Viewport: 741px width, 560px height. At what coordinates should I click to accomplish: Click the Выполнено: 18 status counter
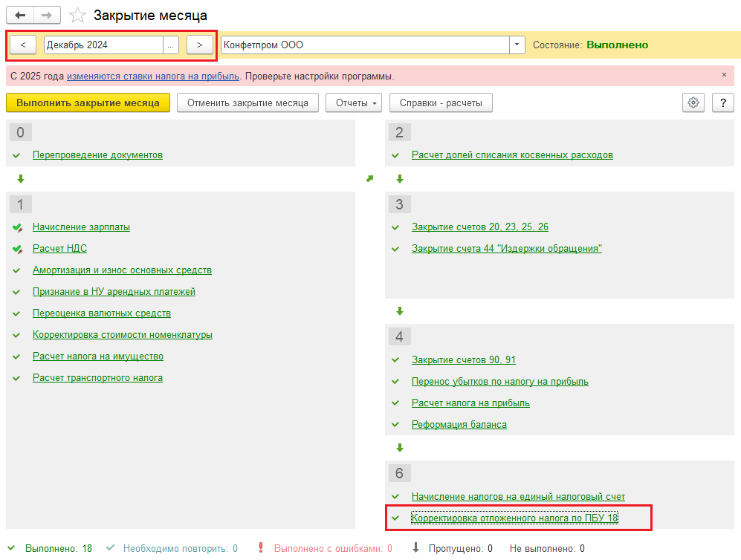[59, 548]
